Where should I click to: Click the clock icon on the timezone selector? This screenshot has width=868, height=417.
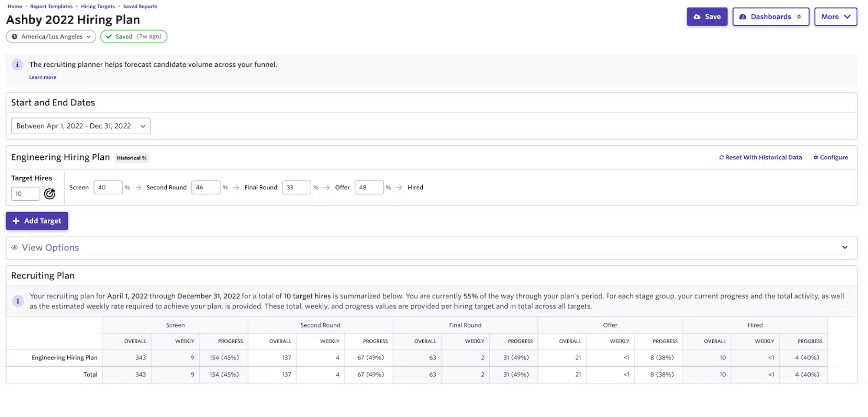(14, 36)
